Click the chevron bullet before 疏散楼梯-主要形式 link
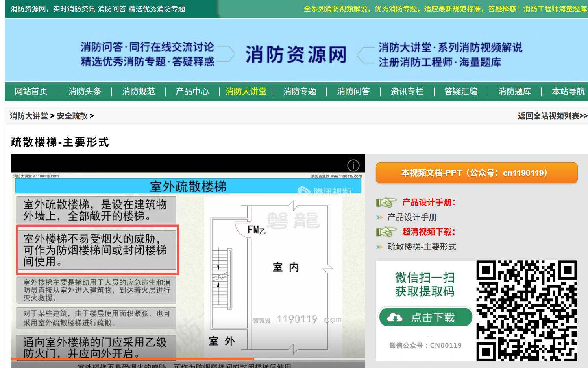 [379, 247]
